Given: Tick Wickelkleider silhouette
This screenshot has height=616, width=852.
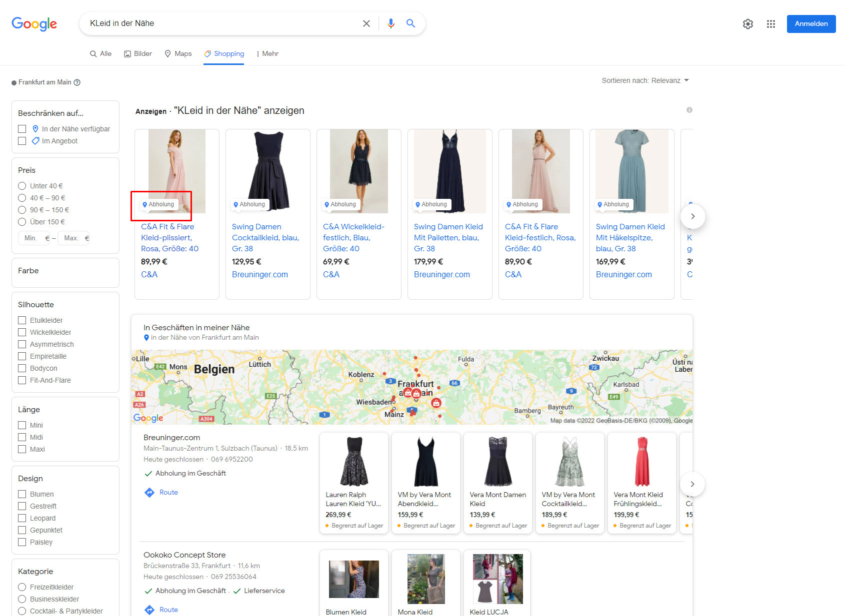Looking at the screenshot, I should pyautogui.click(x=22, y=332).
